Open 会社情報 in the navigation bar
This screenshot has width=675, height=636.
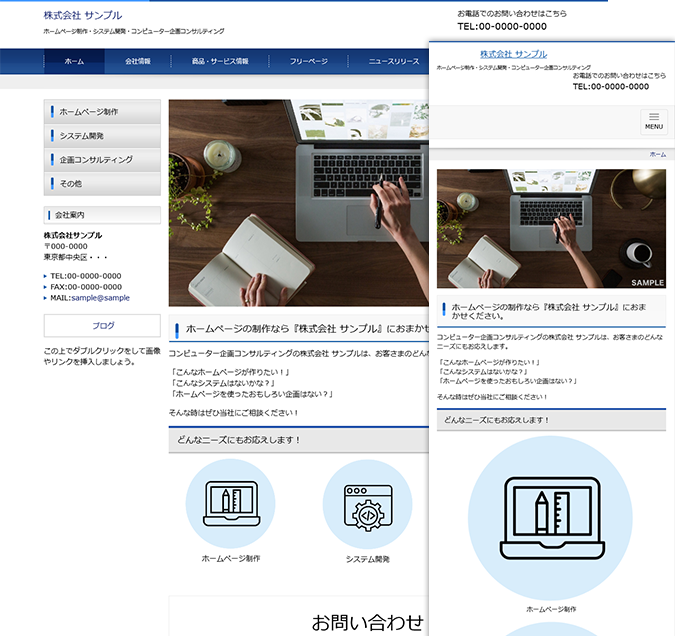tap(138, 61)
